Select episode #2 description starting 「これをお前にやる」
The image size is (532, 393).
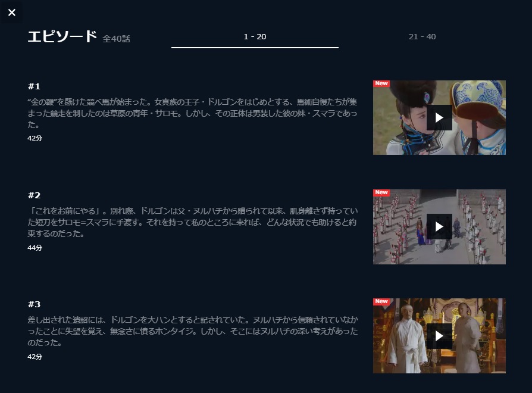192,222
